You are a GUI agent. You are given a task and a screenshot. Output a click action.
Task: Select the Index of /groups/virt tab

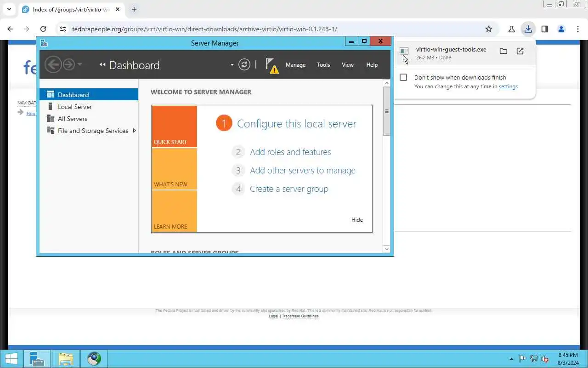pyautogui.click(x=71, y=9)
